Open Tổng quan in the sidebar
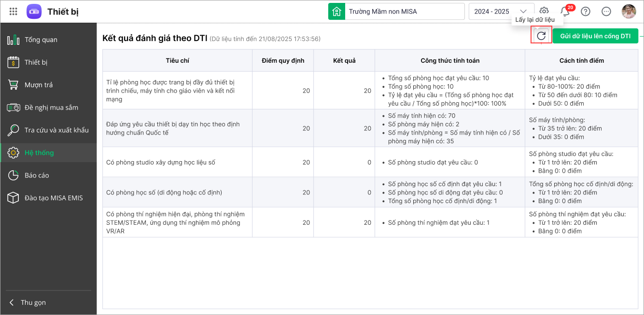This screenshot has height=315, width=644. point(41,40)
